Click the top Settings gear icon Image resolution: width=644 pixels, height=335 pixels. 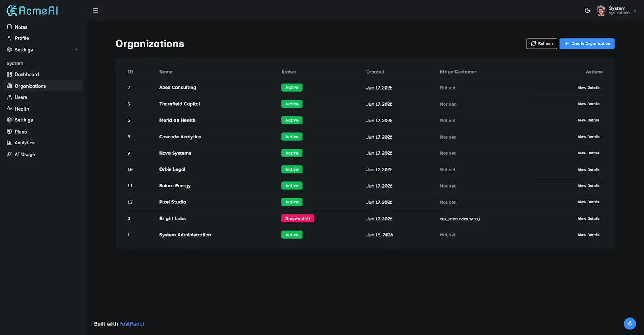pyautogui.click(x=9, y=50)
